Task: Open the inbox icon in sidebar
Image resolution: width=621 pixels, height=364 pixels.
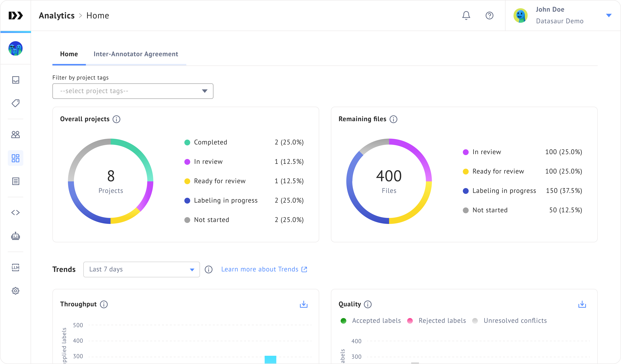Action: (x=16, y=80)
